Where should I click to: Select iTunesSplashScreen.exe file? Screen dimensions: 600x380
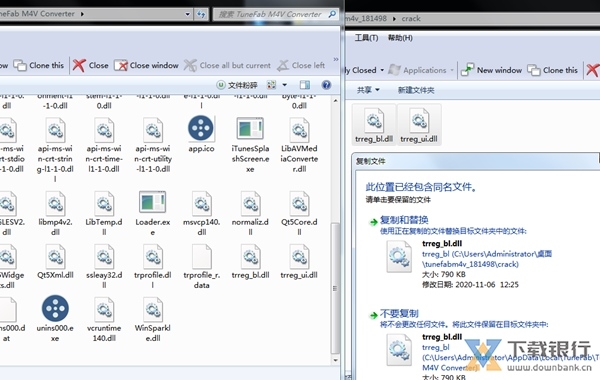click(x=250, y=144)
